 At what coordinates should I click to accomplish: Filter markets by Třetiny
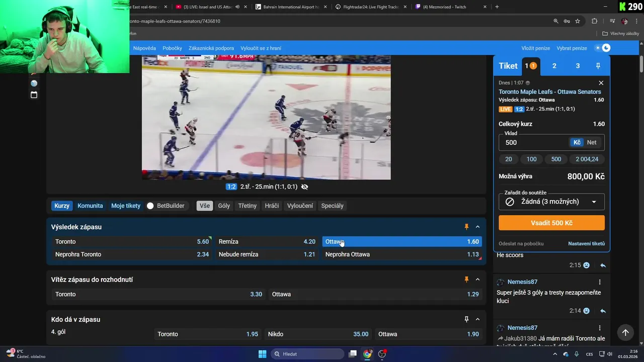(x=247, y=206)
